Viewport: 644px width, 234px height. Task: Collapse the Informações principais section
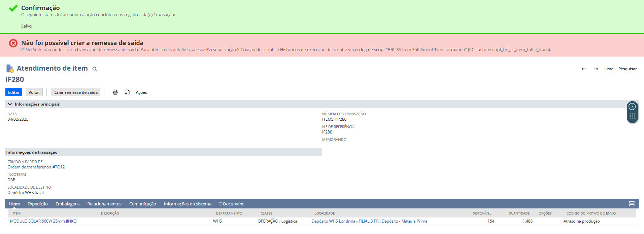pyautogui.click(x=10, y=104)
